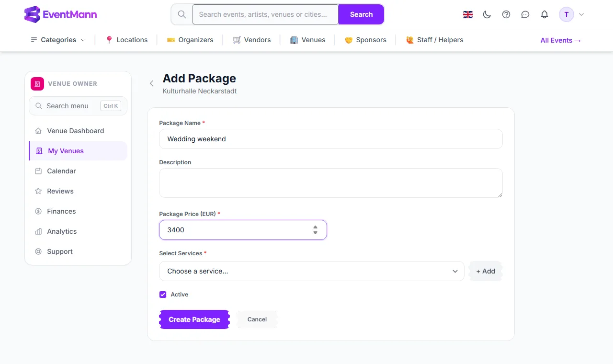Click the user avatar T

click(567, 14)
